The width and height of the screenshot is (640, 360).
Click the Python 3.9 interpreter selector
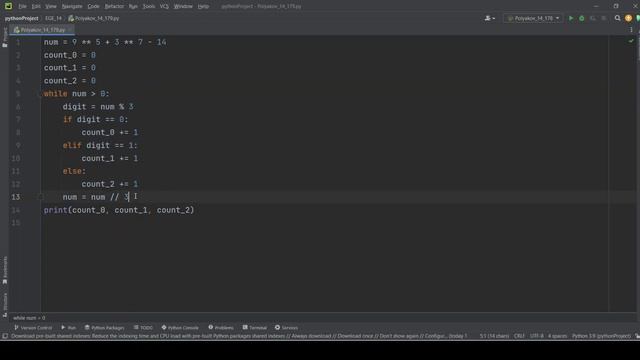601,336
